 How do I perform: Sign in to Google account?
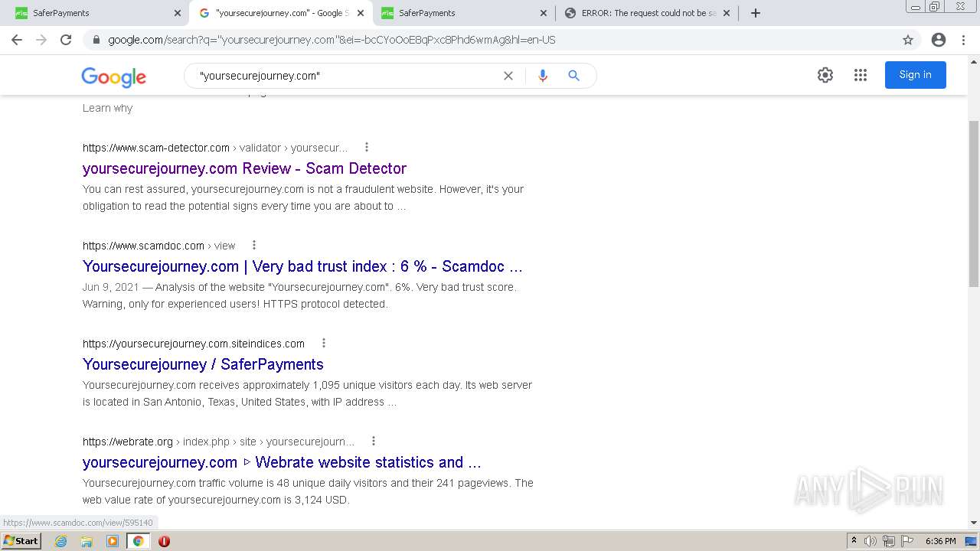click(x=915, y=75)
